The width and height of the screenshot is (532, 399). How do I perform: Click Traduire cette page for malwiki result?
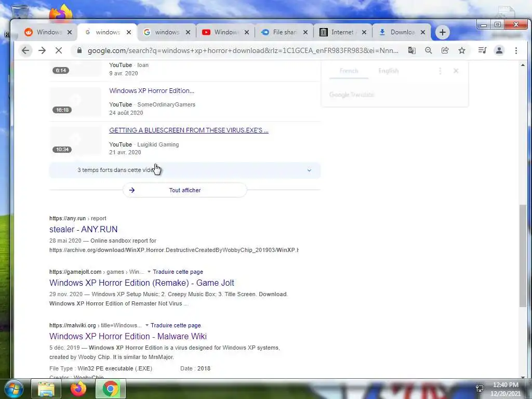[176, 325]
